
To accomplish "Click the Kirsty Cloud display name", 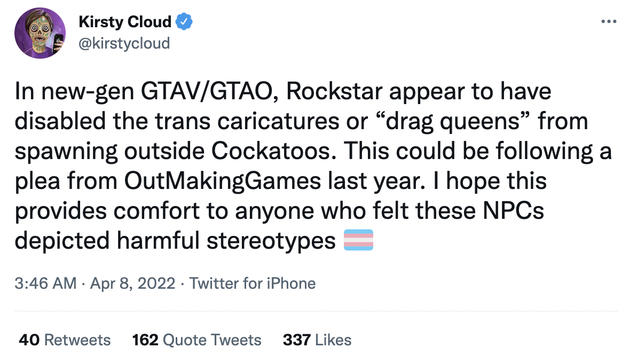I will [125, 22].
